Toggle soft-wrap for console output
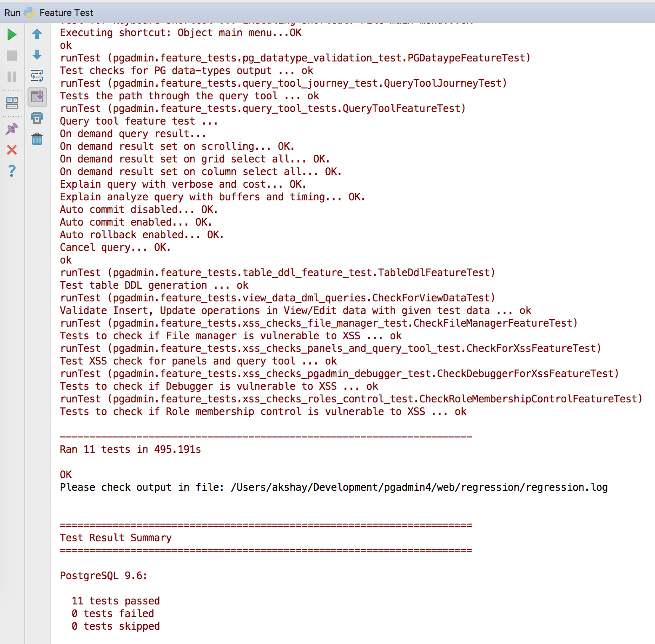This screenshot has height=644, width=655. pyautogui.click(x=37, y=76)
